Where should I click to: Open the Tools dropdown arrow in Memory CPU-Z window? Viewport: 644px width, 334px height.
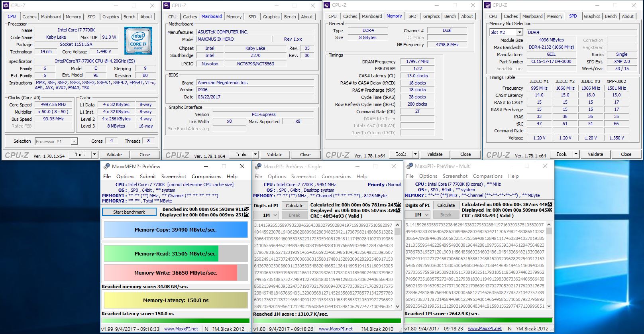click(x=415, y=154)
